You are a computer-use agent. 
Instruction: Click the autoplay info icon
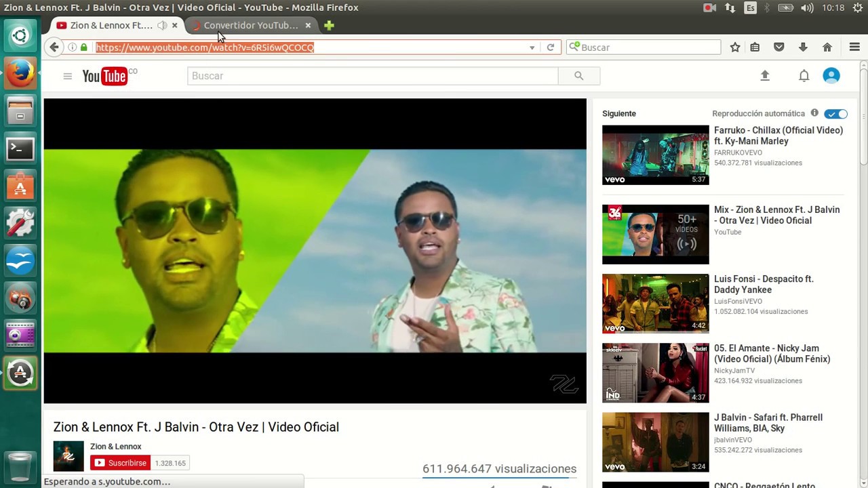tap(814, 113)
